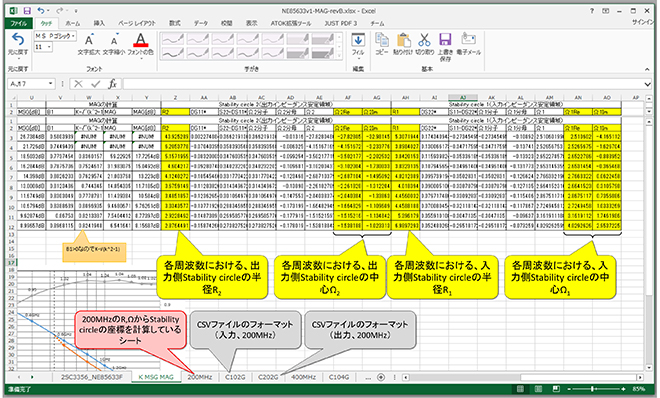Open the ファイル tab
Image resolution: width=660 pixels, height=398 pixels.
[19, 23]
